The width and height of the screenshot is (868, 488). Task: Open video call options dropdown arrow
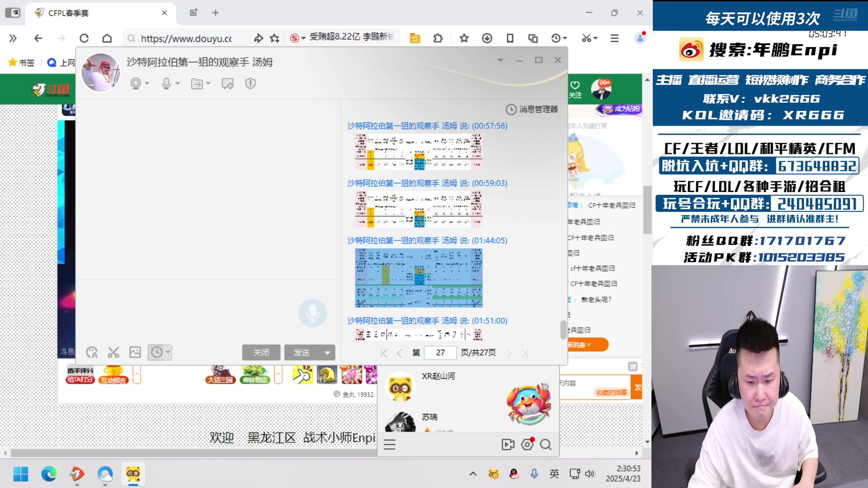(x=147, y=84)
